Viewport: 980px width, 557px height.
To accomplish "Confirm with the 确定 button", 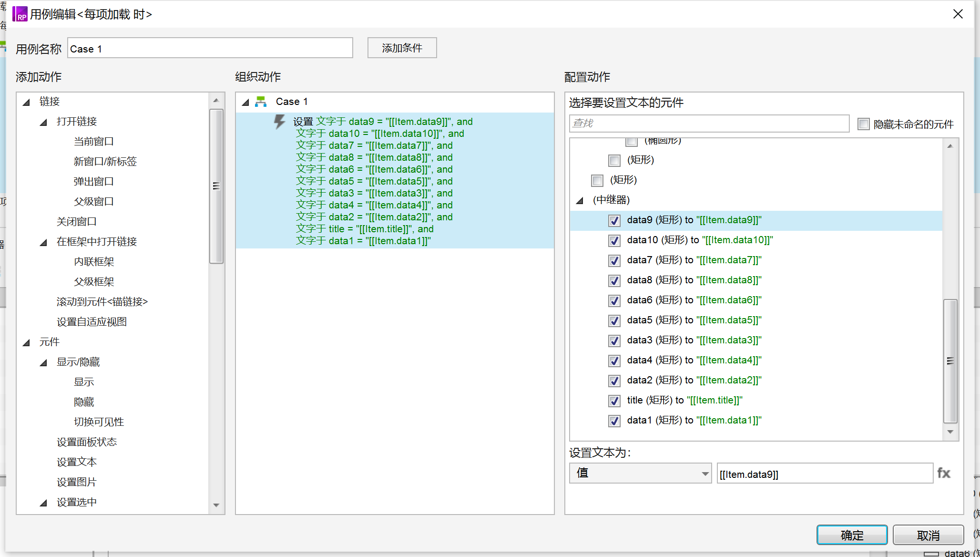I will pyautogui.click(x=852, y=535).
